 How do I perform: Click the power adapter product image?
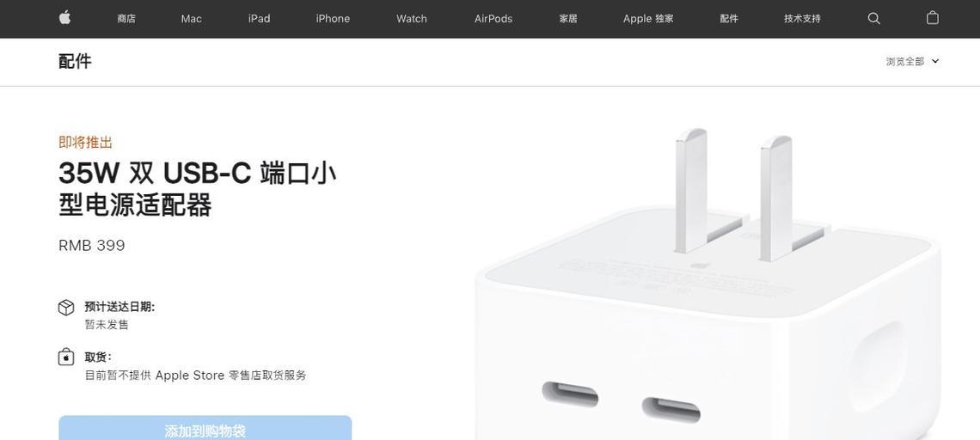tap(707, 284)
